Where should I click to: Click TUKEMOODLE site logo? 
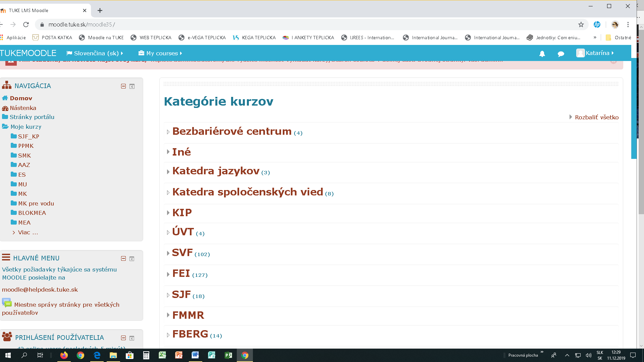[x=28, y=53]
